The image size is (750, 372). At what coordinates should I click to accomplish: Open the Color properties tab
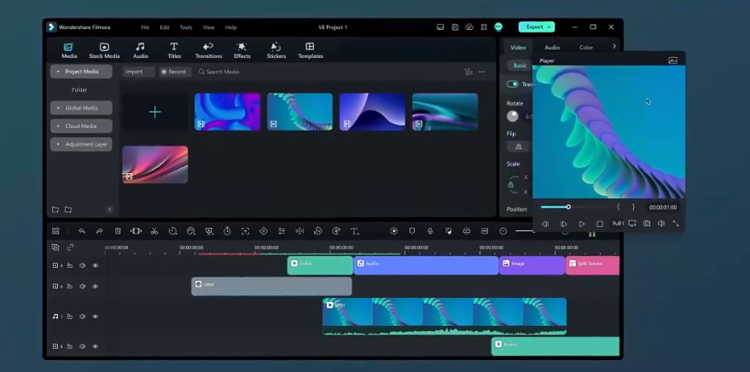point(586,47)
